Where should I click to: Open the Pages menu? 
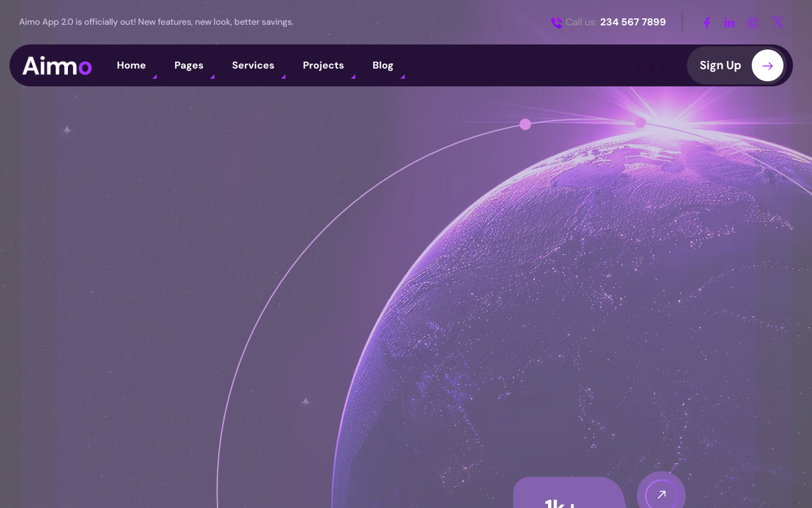[x=189, y=65]
